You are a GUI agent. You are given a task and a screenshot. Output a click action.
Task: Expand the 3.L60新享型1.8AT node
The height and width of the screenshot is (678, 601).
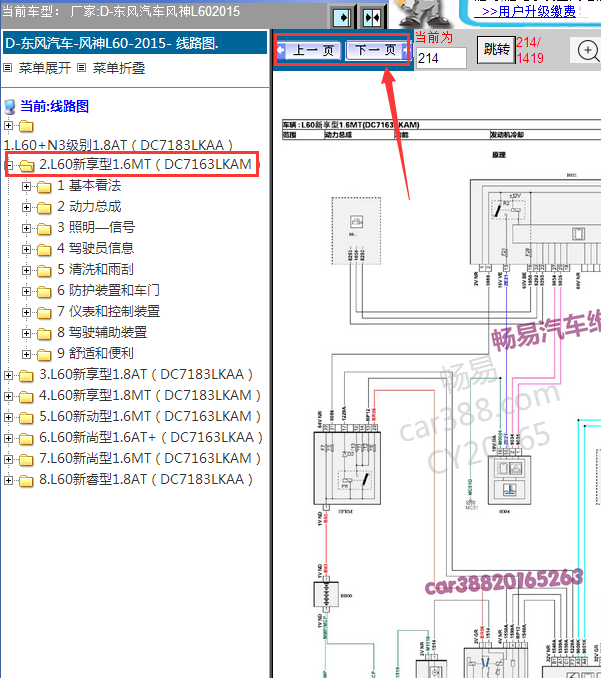[x=8, y=375]
